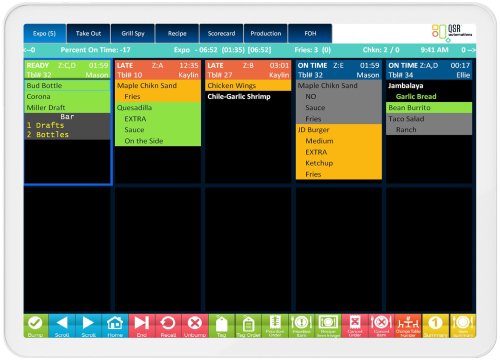
Task: Click the Change Table Number icon
Action: pyautogui.click(x=408, y=326)
